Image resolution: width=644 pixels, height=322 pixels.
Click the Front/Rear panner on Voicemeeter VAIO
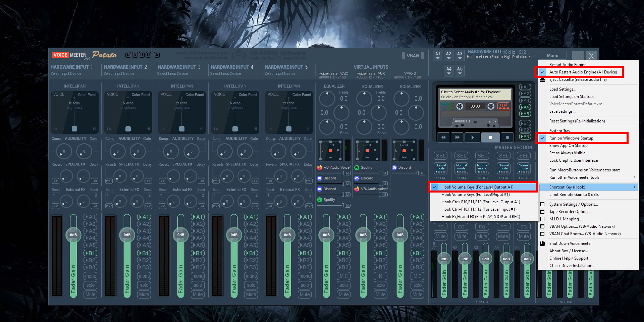click(x=331, y=151)
